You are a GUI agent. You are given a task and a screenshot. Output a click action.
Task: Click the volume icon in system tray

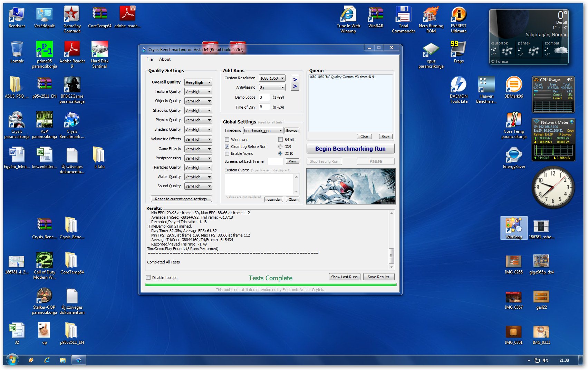click(x=545, y=360)
